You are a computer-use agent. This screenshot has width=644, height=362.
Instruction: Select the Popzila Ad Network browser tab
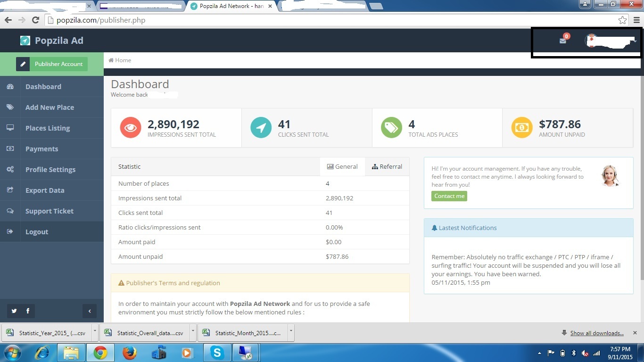tap(232, 6)
